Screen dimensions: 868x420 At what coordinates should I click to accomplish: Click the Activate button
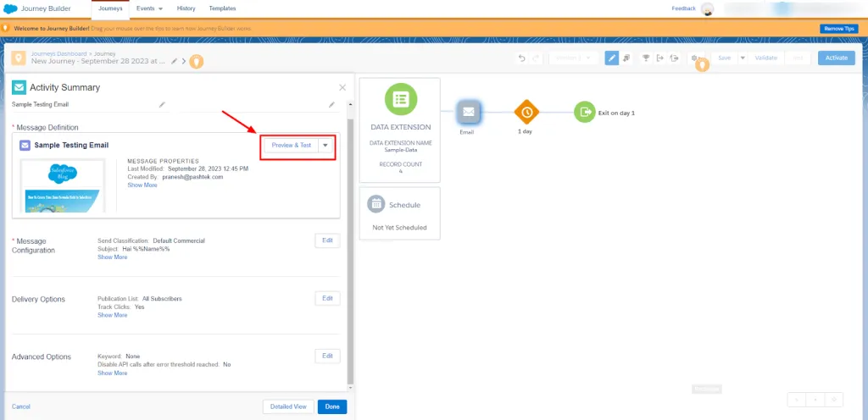[837, 58]
